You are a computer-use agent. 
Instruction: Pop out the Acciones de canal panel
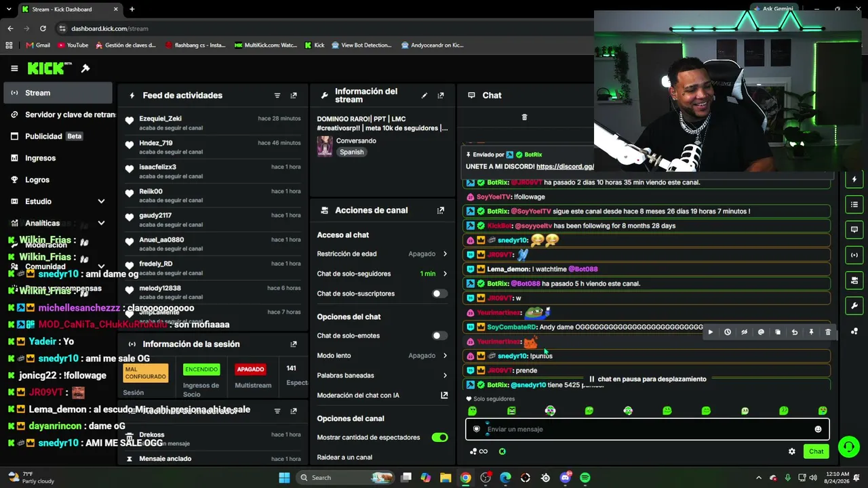(x=441, y=211)
